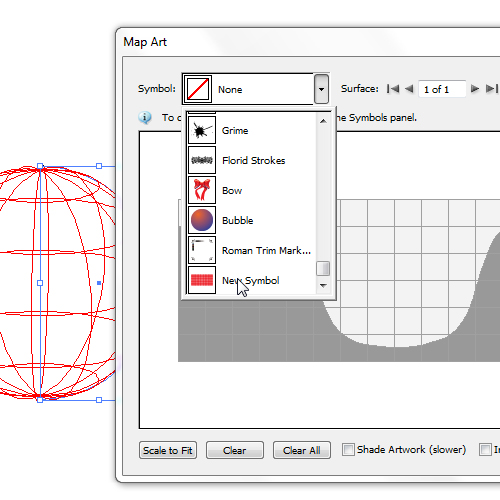Image resolution: width=500 pixels, height=500 pixels.
Task: Click the symbol list scrollbar thumb
Action: pos(323,268)
